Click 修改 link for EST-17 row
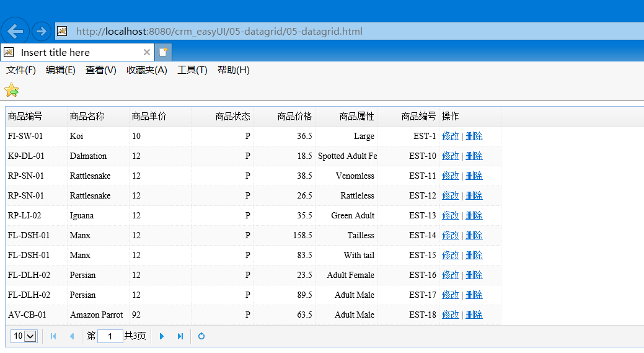The width and height of the screenshot is (644, 353). [x=450, y=295]
